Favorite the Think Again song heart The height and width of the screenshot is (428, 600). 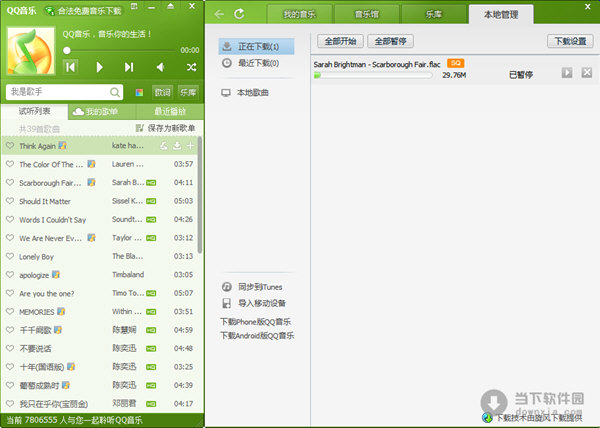(10, 146)
